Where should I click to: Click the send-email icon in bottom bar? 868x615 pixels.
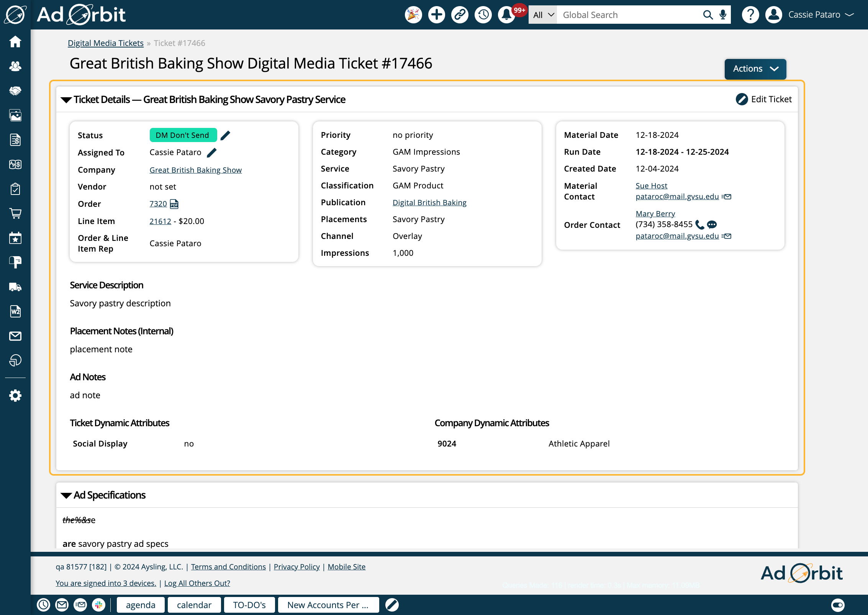pos(80,605)
